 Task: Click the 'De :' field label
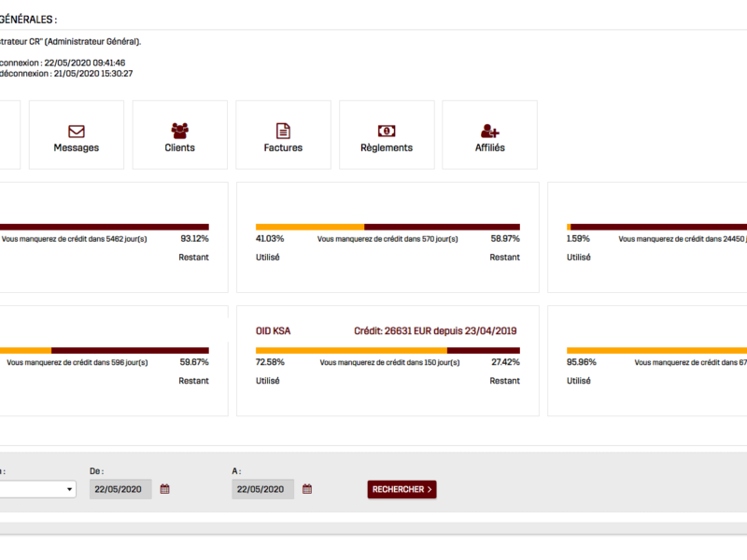point(97,471)
